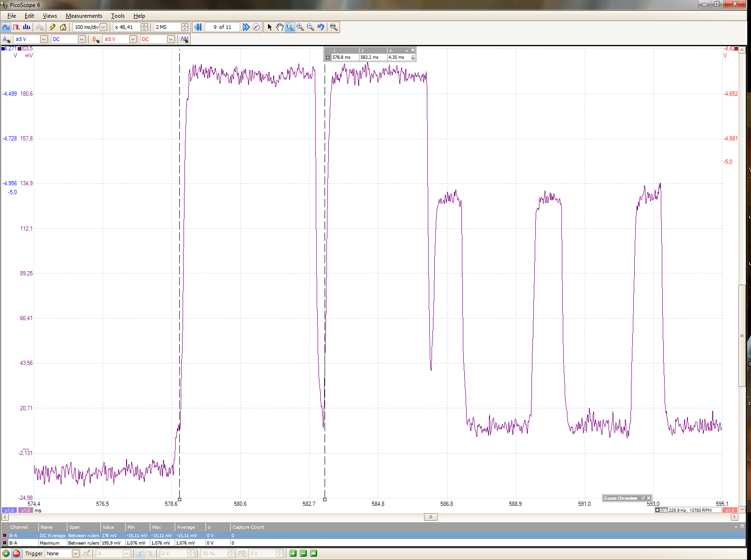Viewport: 751px width, 560px height.
Task: Open the File menu
Action: (12, 15)
